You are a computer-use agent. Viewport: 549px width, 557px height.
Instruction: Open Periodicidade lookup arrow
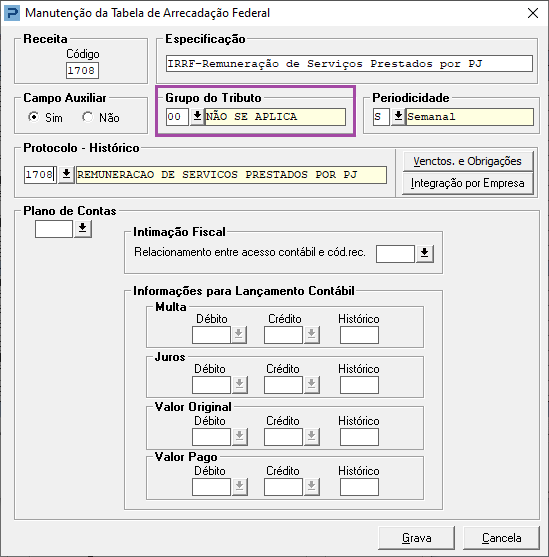tap(398, 117)
